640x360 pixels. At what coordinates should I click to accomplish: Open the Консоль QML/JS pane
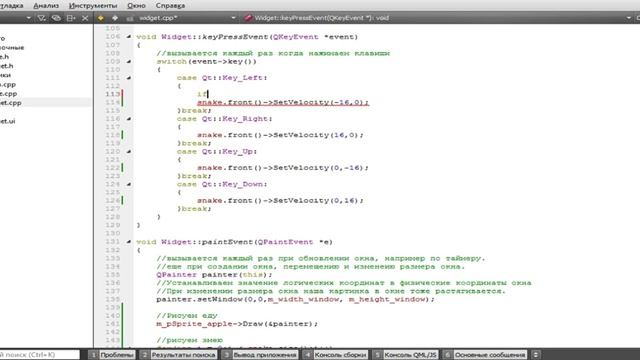tap(405, 355)
